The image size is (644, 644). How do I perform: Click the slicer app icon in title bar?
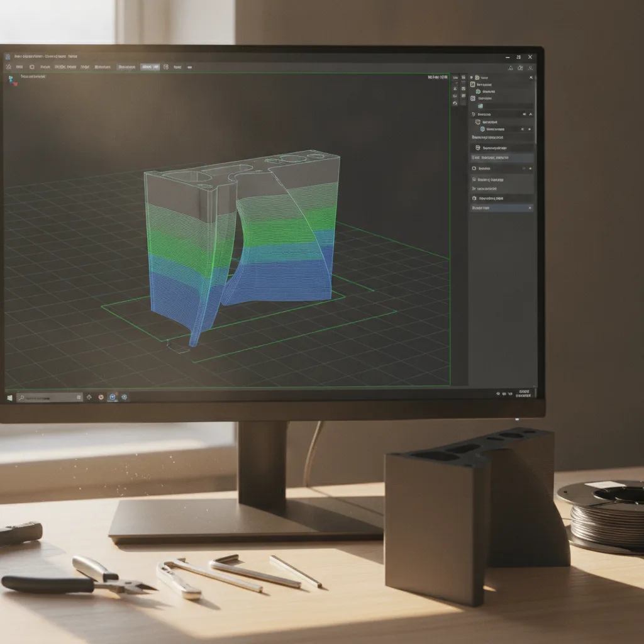click(x=8, y=57)
